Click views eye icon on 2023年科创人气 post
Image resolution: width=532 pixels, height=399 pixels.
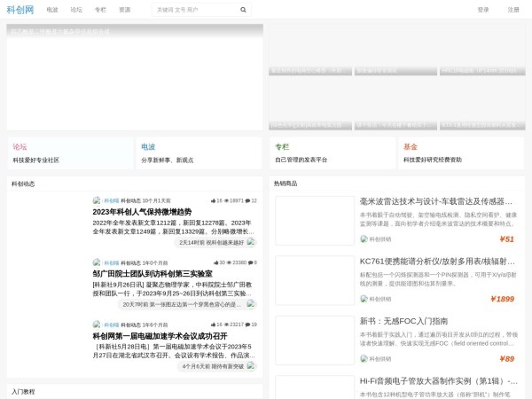point(228,200)
